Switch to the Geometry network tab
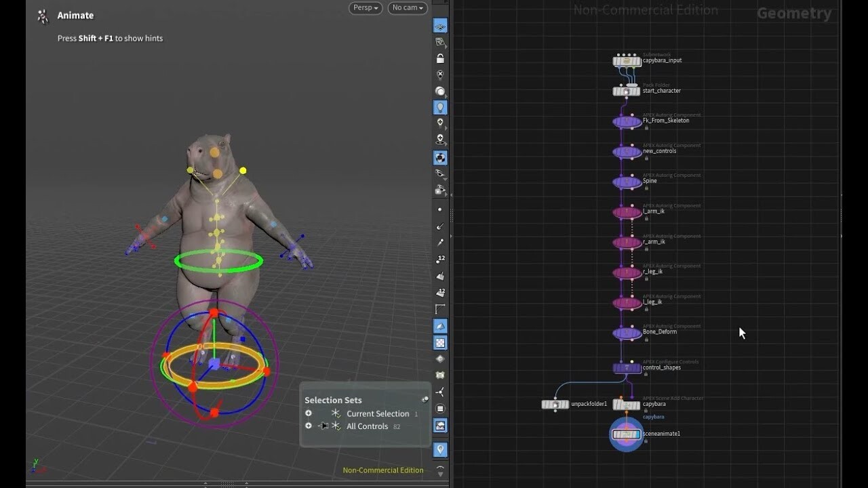 pyautogui.click(x=795, y=13)
